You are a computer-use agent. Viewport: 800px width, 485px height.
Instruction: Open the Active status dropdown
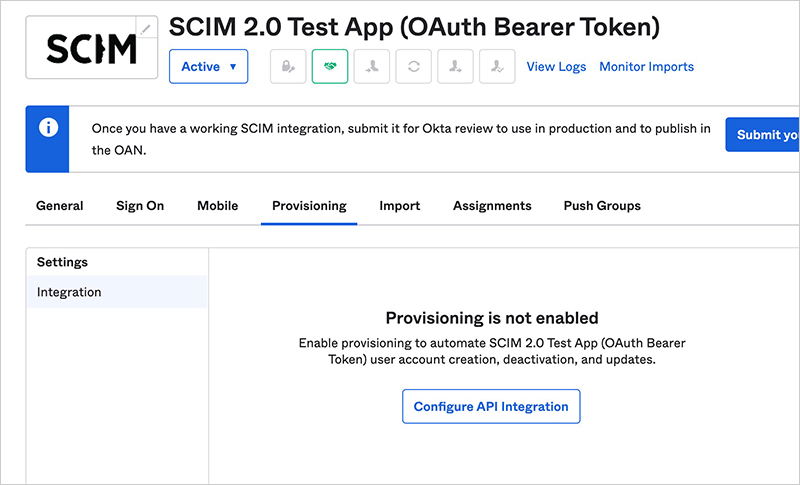coord(209,67)
